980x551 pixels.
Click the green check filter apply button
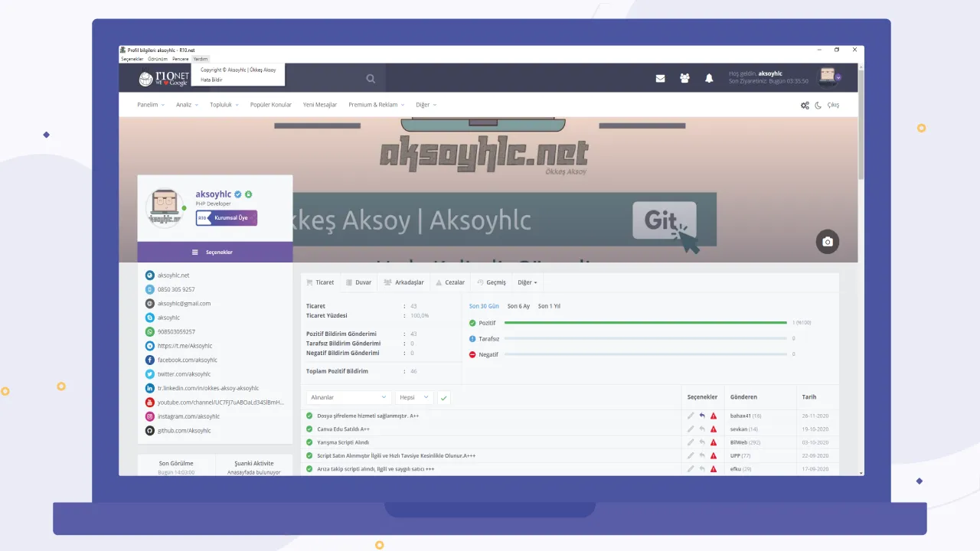tap(444, 398)
